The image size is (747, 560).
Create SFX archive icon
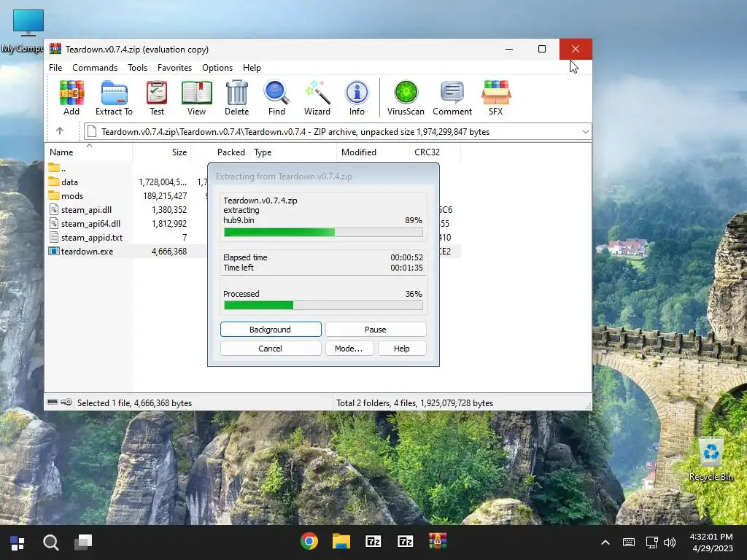[x=496, y=98]
